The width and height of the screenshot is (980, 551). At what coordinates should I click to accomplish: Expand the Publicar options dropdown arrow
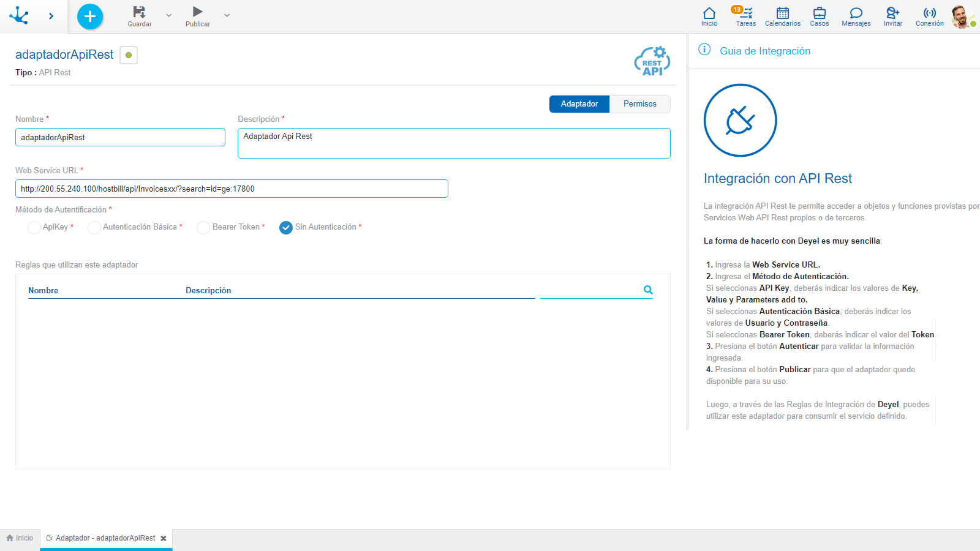(x=227, y=15)
